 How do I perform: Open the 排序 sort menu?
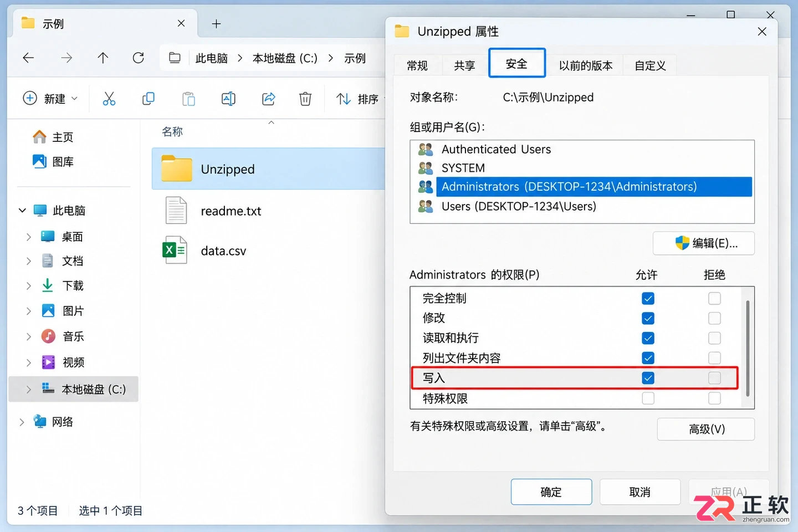click(358, 99)
